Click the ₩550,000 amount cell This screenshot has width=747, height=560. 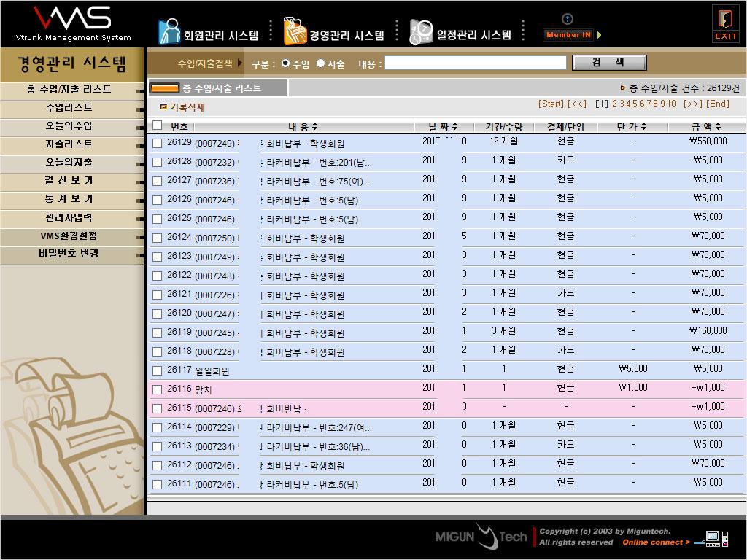tap(708, 141)
